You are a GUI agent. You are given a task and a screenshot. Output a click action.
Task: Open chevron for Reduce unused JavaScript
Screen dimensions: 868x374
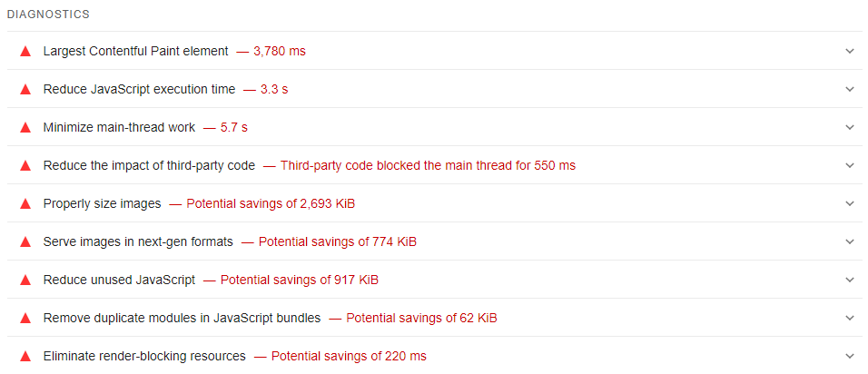point(849,280)
